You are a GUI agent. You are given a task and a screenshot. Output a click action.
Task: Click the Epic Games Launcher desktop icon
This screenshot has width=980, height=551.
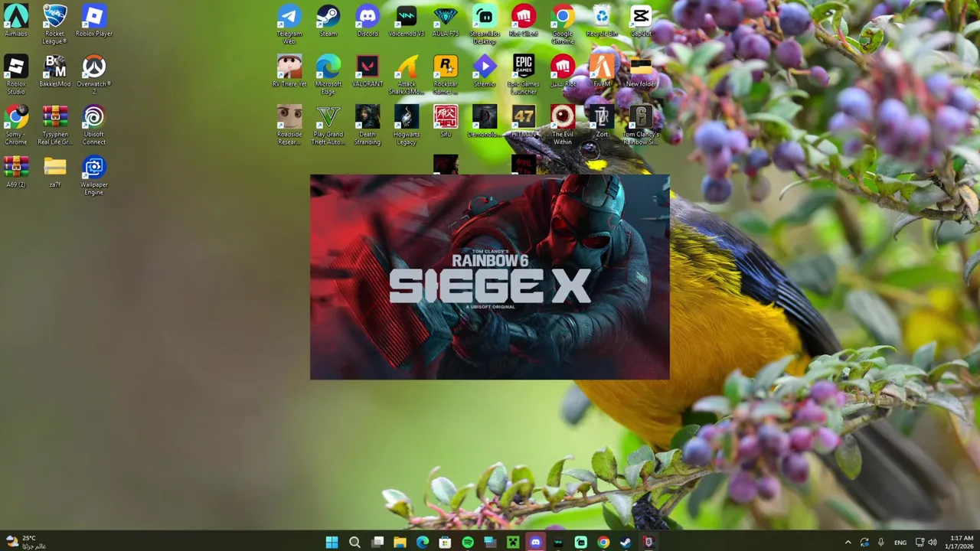point(524,74)
